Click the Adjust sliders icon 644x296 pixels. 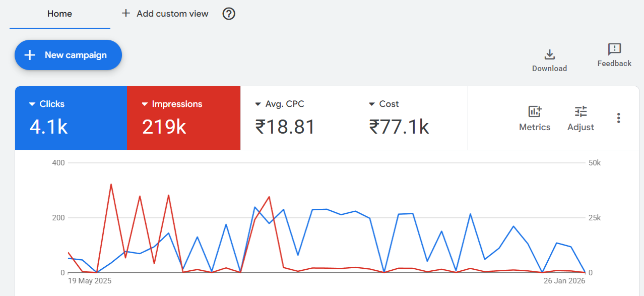click(x=581, y=111)
